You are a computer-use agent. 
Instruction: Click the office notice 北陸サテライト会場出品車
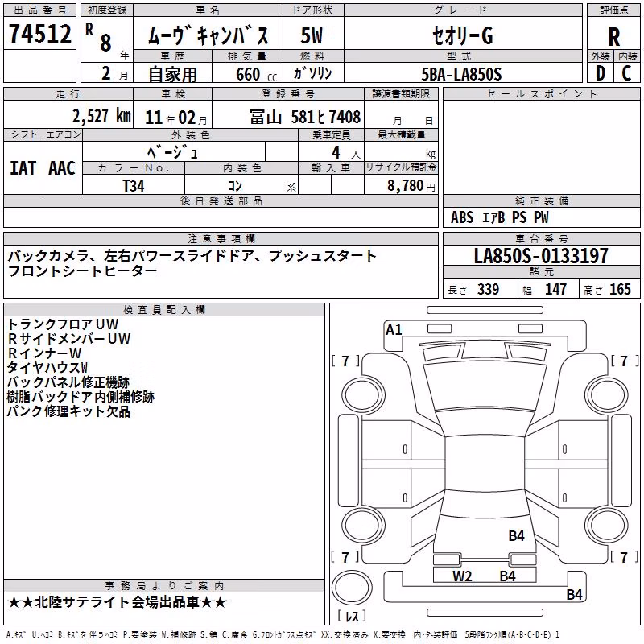(117, 602)
